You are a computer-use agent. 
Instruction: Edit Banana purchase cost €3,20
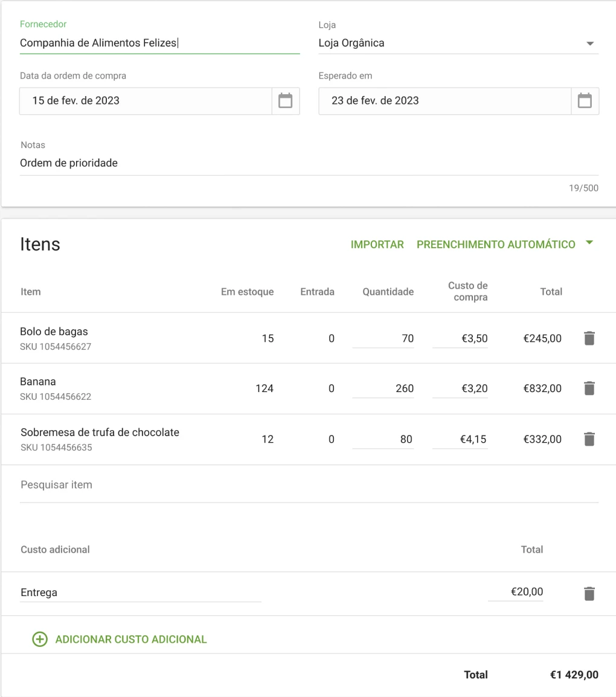coord(460,388)
